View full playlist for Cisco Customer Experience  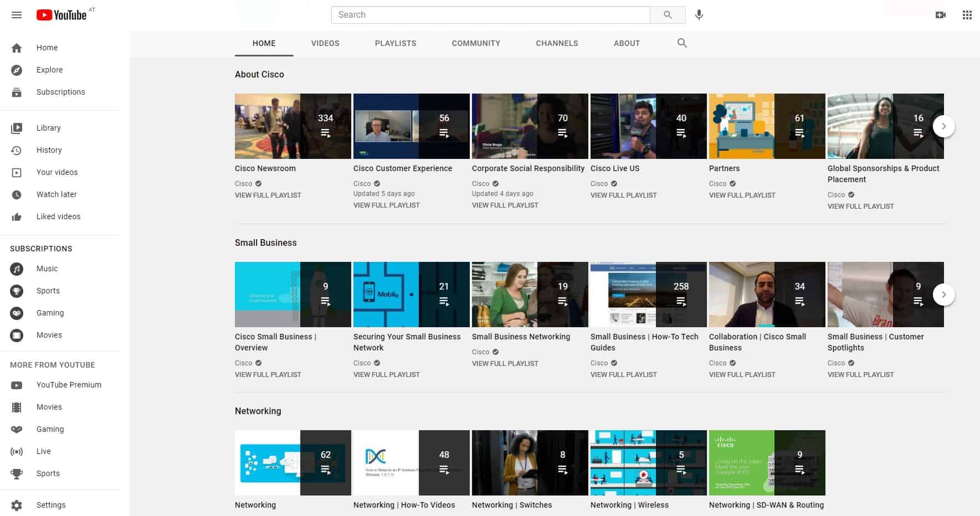pyautogui.click(x=387, y=205)
